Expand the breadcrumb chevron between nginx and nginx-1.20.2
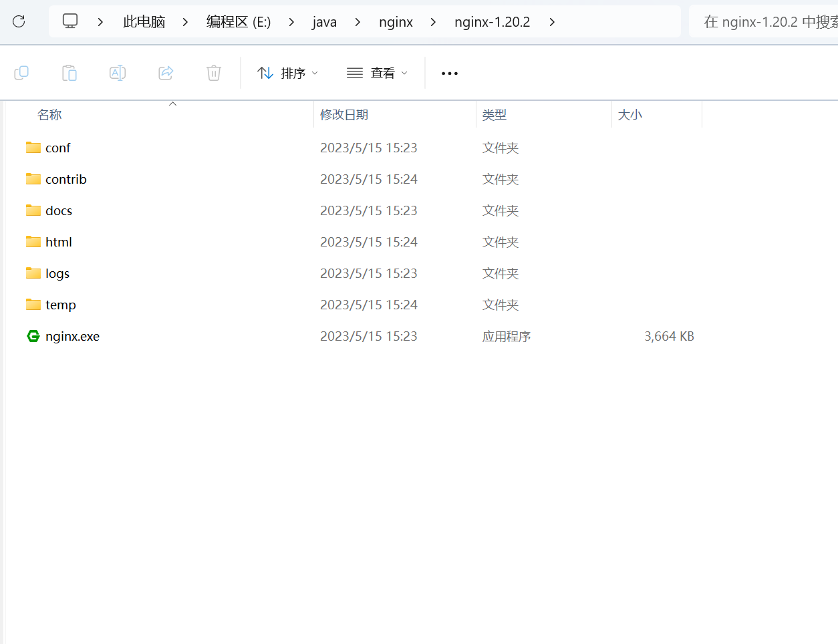The image size is (838, 644). [433, 22]
